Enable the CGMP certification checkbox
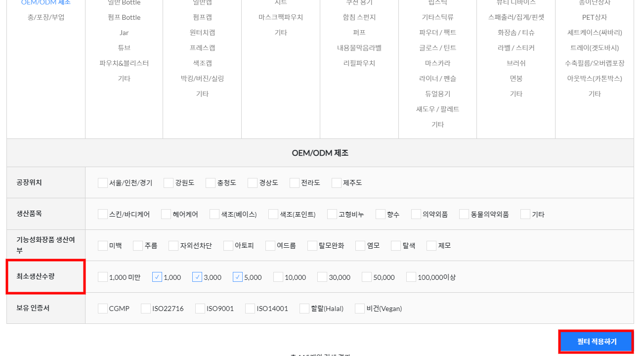Image resolution: width=644 pixels, height=356 pixels. (103, 309)
